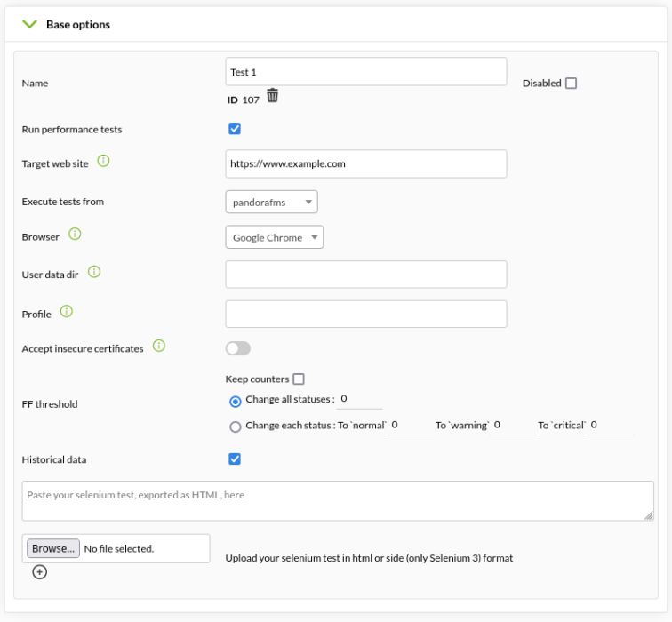Click the No file selected. text

[119, 549]
